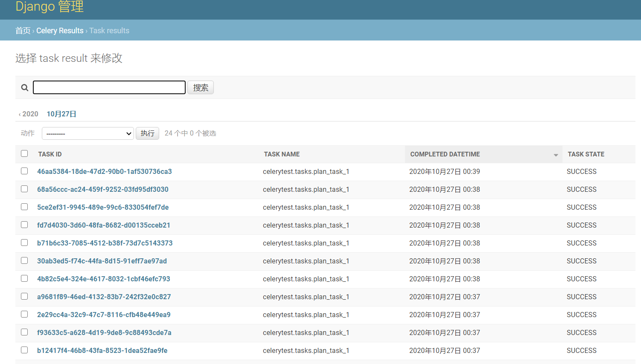Expand the 2020 year filter
The height and width of the screenshot is (364, 641).
pyautogui.click(x=28, y=114)
